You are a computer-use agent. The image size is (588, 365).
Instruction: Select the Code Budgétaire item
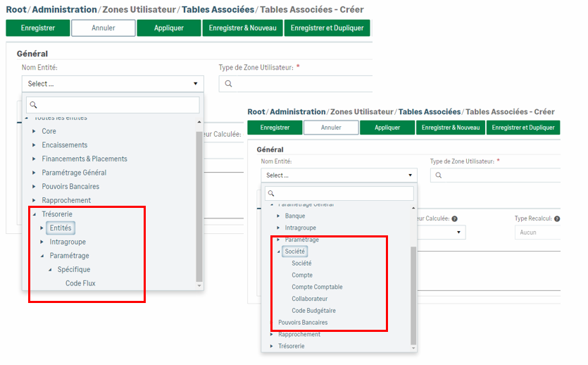click(x=313, y=311)
